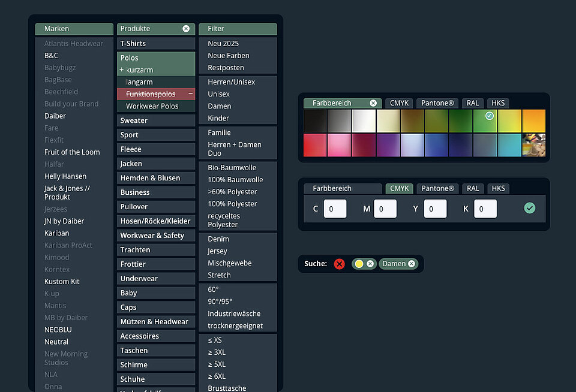Select the Fruit of the Loom brand
The image size is (576, 392).
[72, 152]
